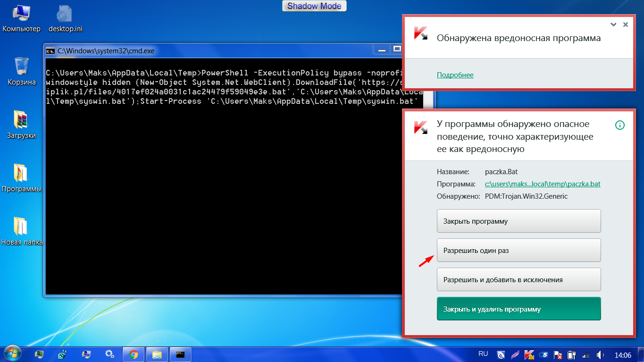This screenshot has width=644, height=362.
Task: Select the Новая папка folder icon
Action: [x=21, y=231]
